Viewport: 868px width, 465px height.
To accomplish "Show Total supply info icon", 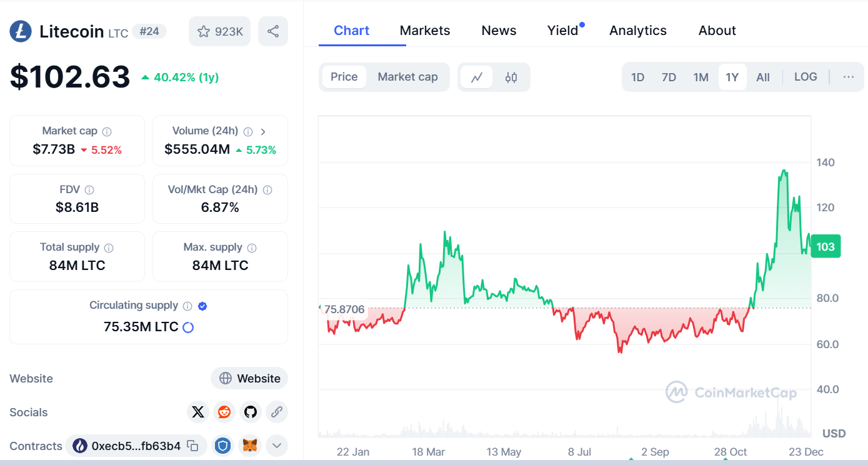I will pos(109,247).
